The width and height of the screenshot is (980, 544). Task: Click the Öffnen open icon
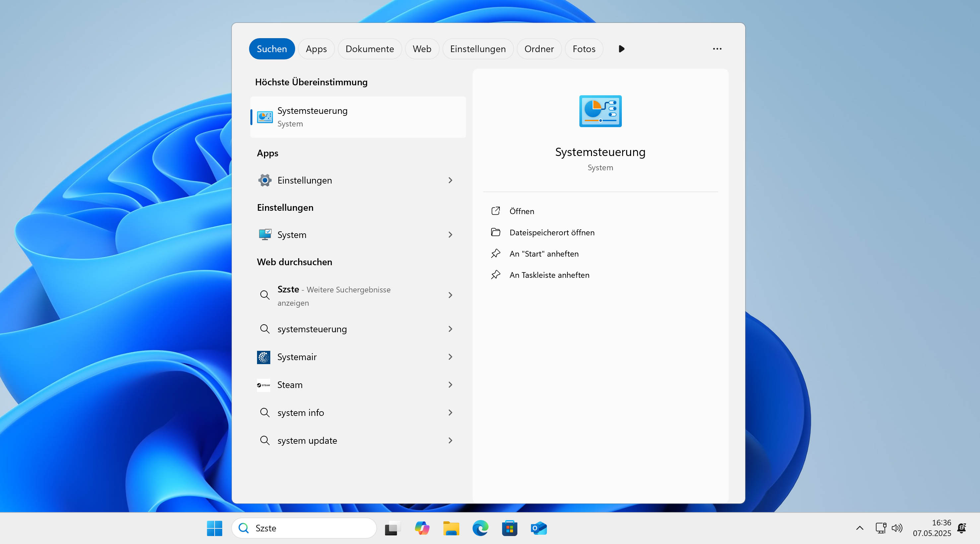point(495,211)
